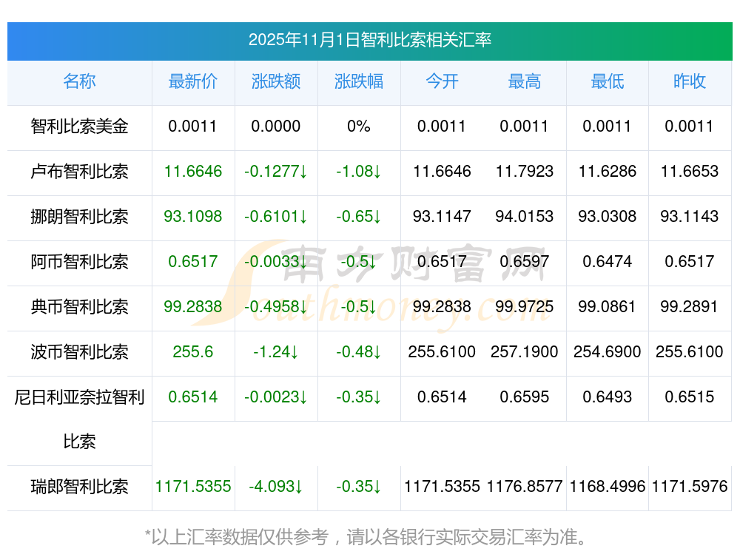Select the -1.08↓ change percent cell

[359, 172]
